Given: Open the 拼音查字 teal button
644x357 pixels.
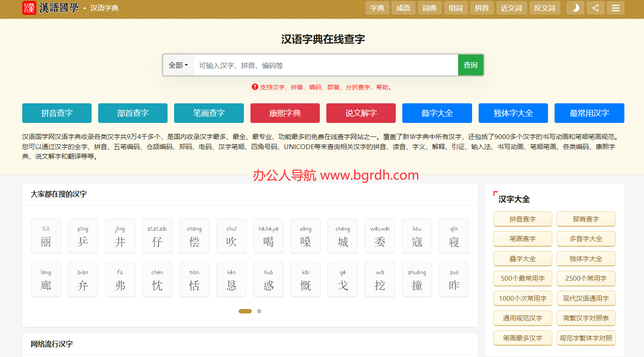Looking at the screenshot, I should (x=57, y=113).
